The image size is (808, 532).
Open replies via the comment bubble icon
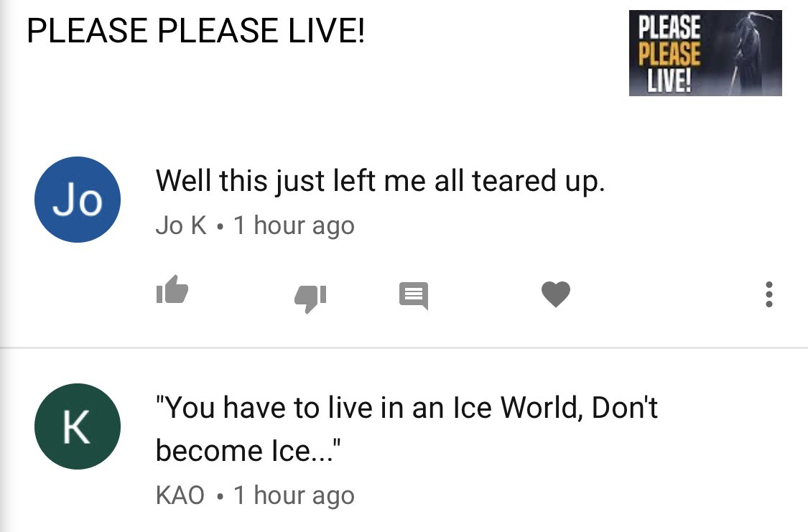(414, 296)
